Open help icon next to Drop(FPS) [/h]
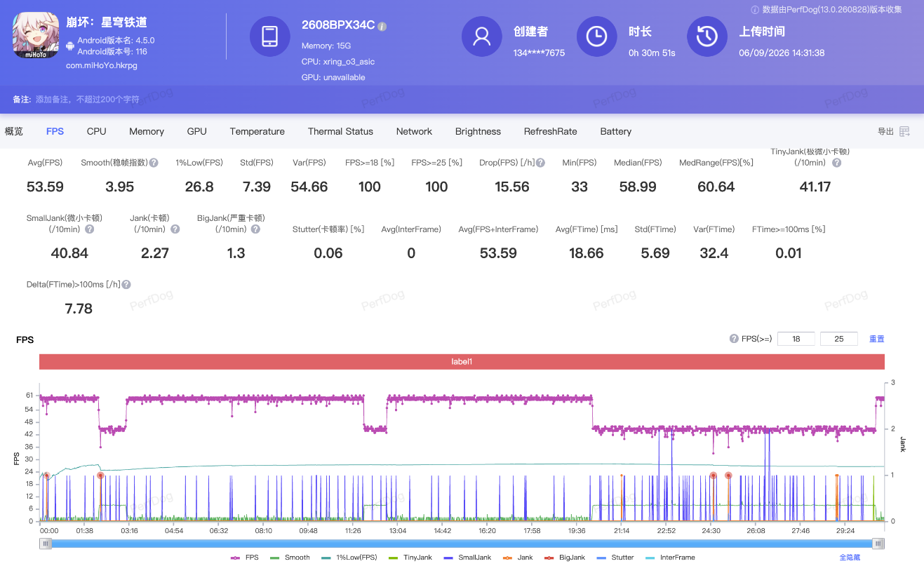 tap(541, 163)
